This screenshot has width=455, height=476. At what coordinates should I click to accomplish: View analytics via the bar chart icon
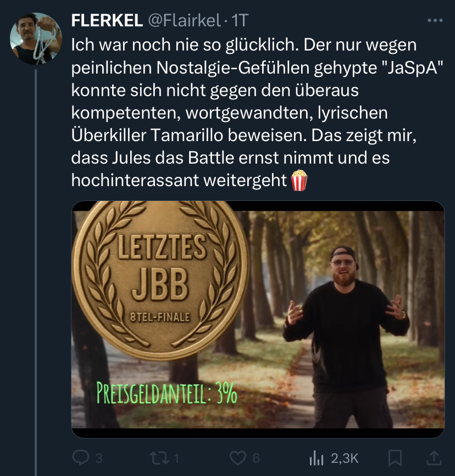click(x=316, y=458)
